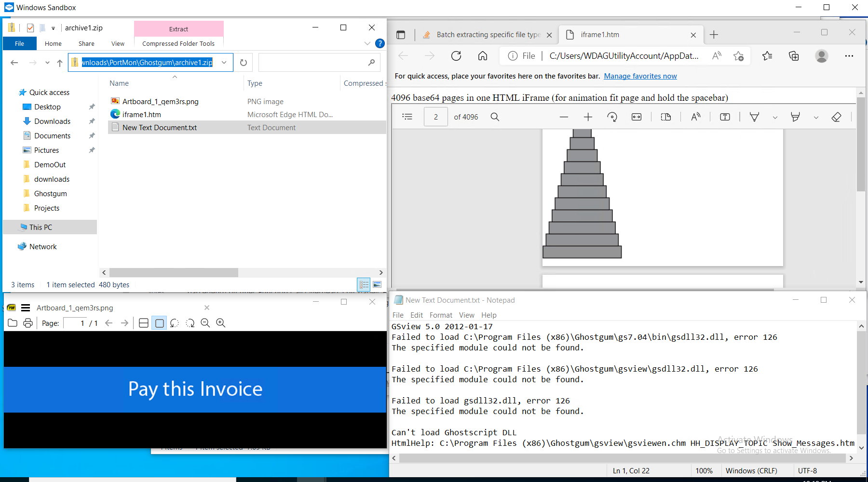Switch to the Batch extracting specific file type tab
868x482 pixels.
coord(488,35)
